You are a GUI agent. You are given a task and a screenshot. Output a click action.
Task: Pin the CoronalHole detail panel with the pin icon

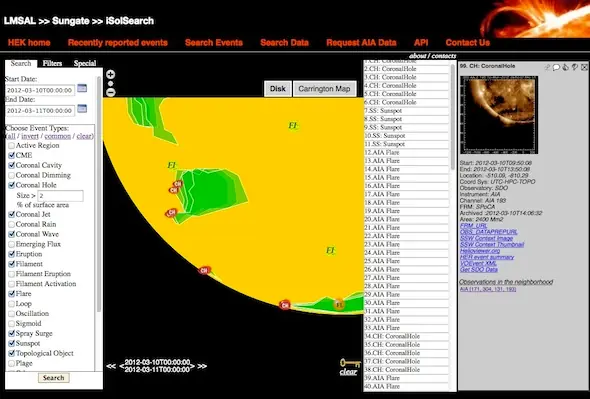tap(547, 67)
